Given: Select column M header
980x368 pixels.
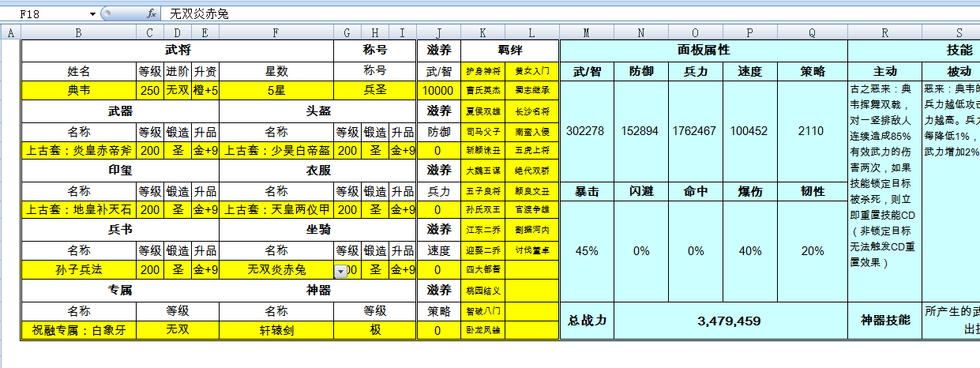Looking at the screenshot, I should coord(587,32).
